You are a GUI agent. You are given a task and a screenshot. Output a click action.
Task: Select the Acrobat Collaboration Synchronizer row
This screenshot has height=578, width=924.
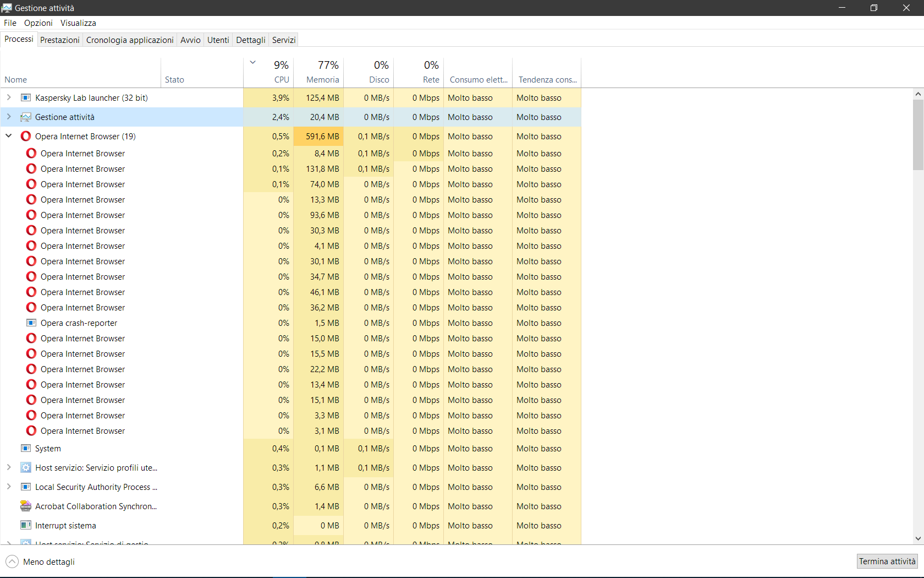(x=290, y=506)
